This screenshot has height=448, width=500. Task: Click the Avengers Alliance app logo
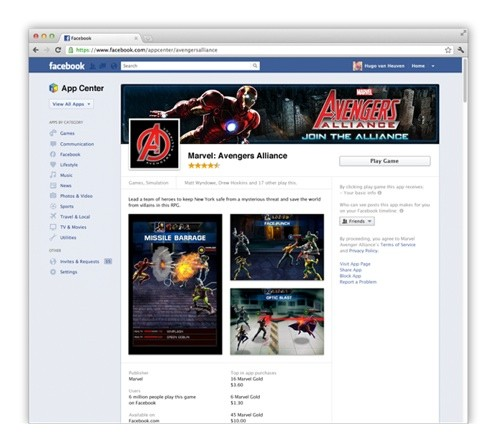point(155,144)
